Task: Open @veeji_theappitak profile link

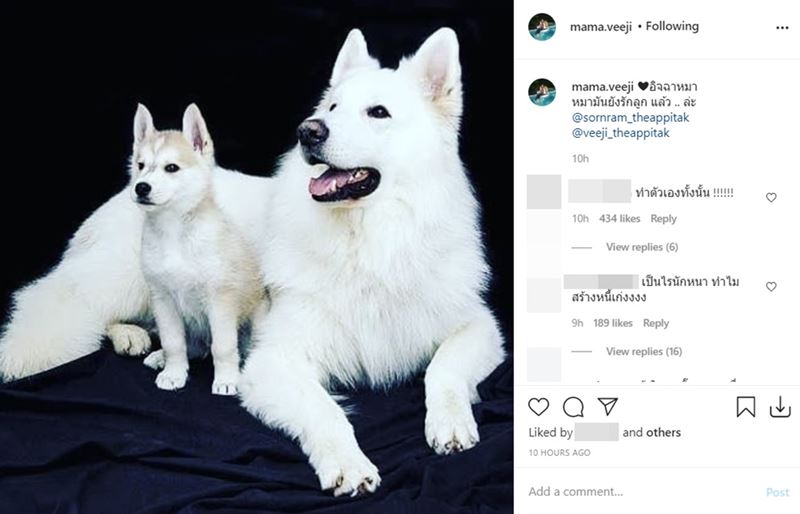Action: [620, 133]
